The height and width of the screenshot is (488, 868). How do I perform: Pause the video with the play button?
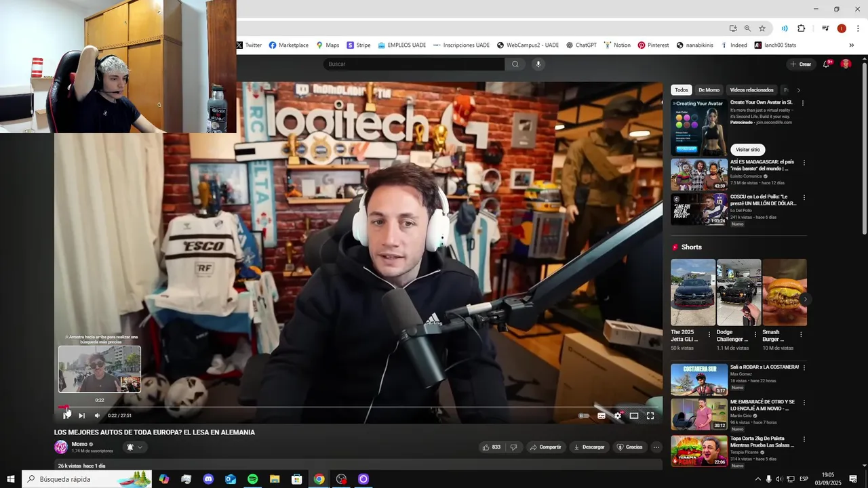click(x=66, y=415)
